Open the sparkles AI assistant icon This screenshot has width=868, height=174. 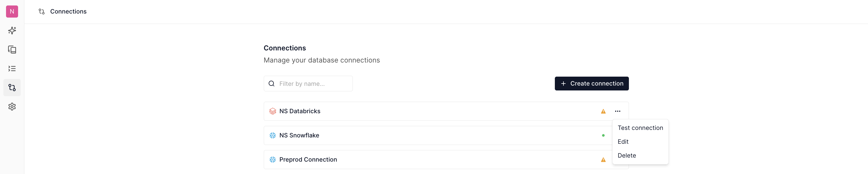[12, 31]
